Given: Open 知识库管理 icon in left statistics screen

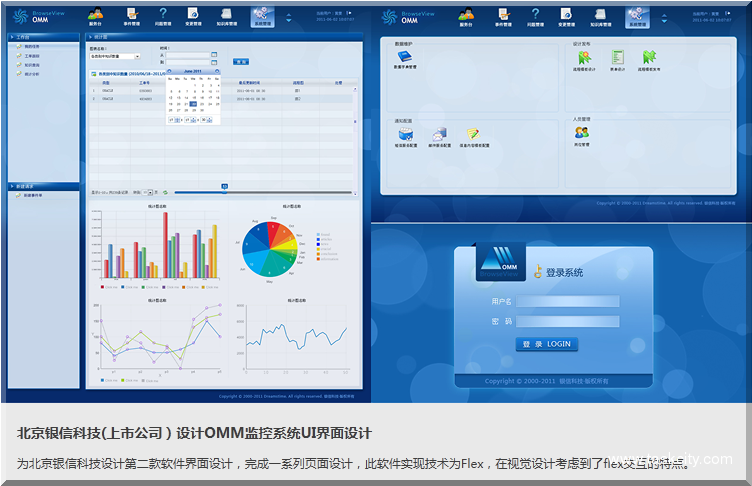Looking at the screenshot, I should pyautogui.click(x=226, y=16).
